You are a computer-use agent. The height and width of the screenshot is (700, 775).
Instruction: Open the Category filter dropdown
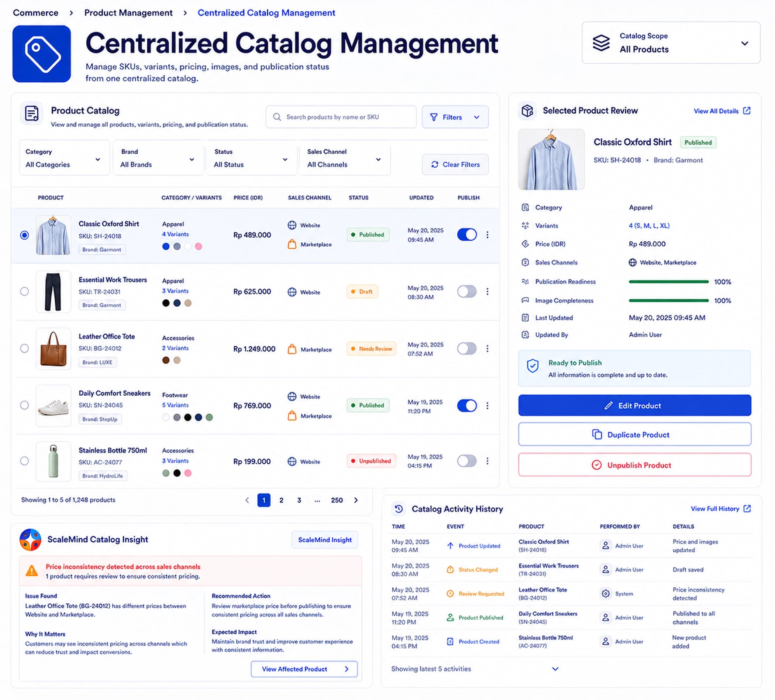coord(64,158)
